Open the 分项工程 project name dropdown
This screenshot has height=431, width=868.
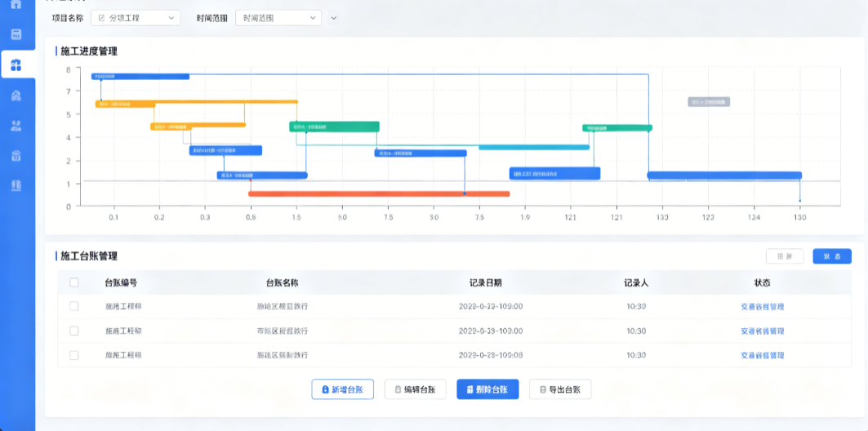(136, 18)
